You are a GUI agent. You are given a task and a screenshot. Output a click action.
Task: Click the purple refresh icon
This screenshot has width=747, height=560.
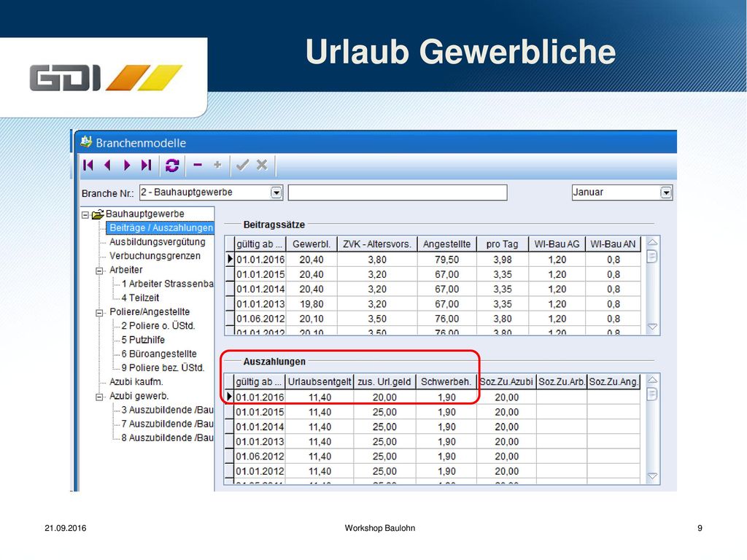point(172,166)
